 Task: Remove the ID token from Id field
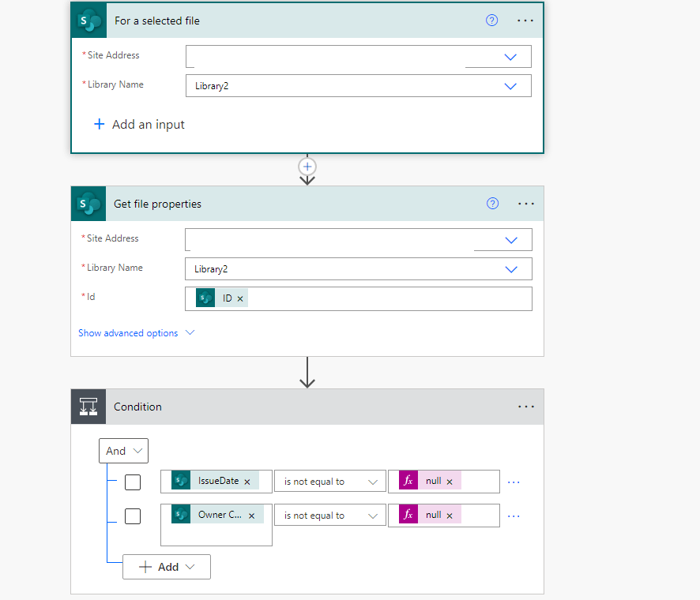[x=240, y=299]
